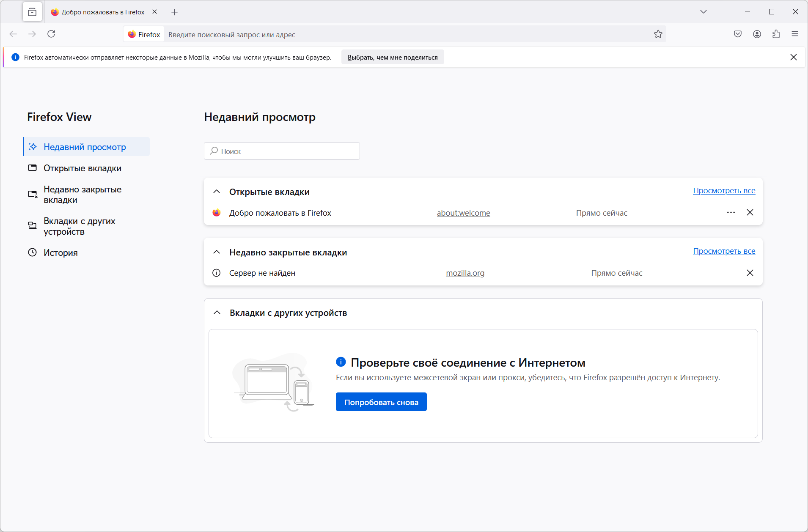Click 'Прямо сейчас' in the about:welcome row
Screen dimensions: 808x532
click(x=602, y=213)
